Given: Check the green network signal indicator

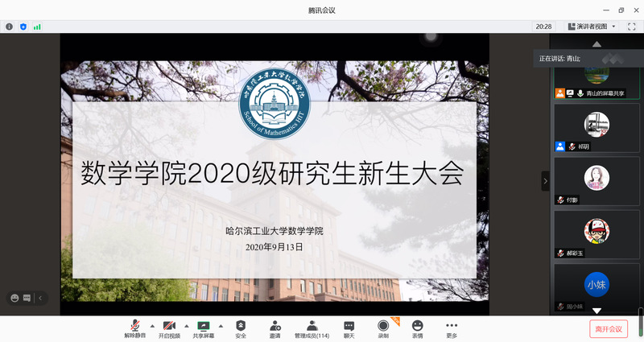Looking at the screenshot, I should [x=37, y=27].
